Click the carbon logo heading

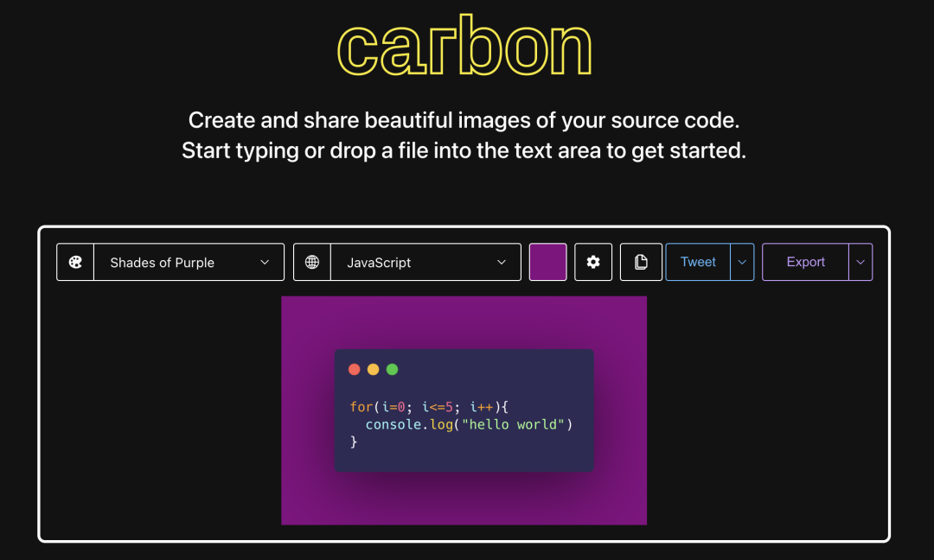point(464,46)
